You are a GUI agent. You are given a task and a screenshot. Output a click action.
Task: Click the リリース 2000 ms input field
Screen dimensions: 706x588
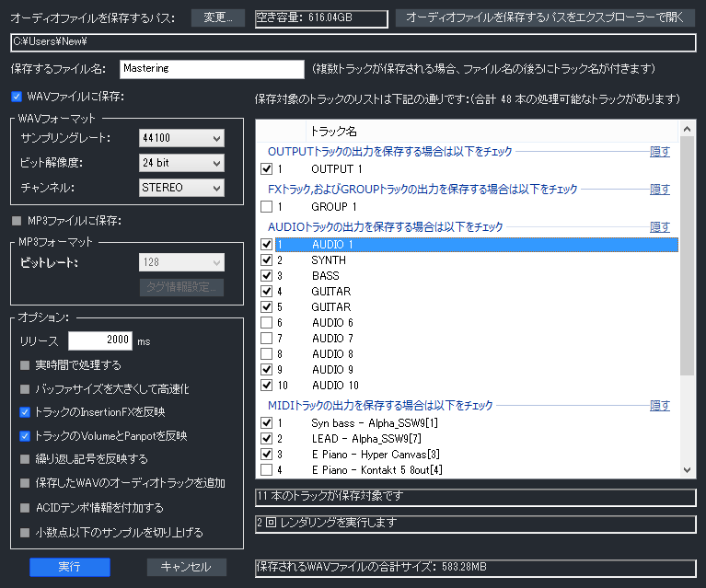[100, 340]
